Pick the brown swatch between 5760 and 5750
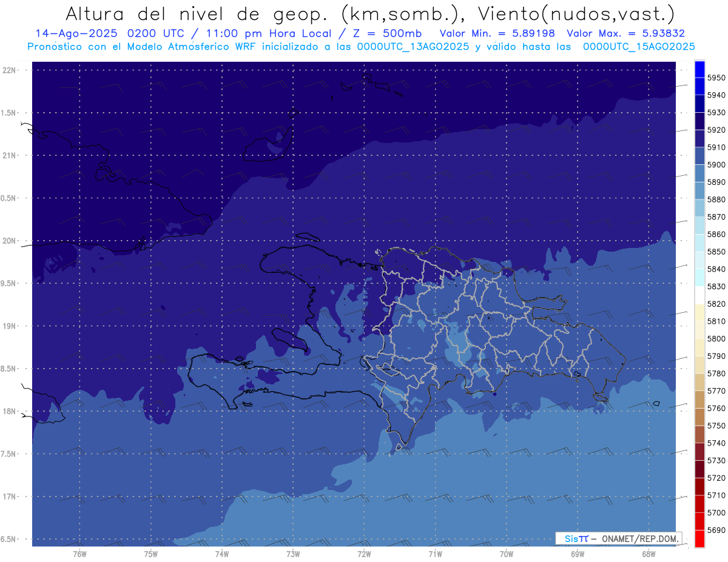This screenshot has height=562, width=728. click(699, 417)
